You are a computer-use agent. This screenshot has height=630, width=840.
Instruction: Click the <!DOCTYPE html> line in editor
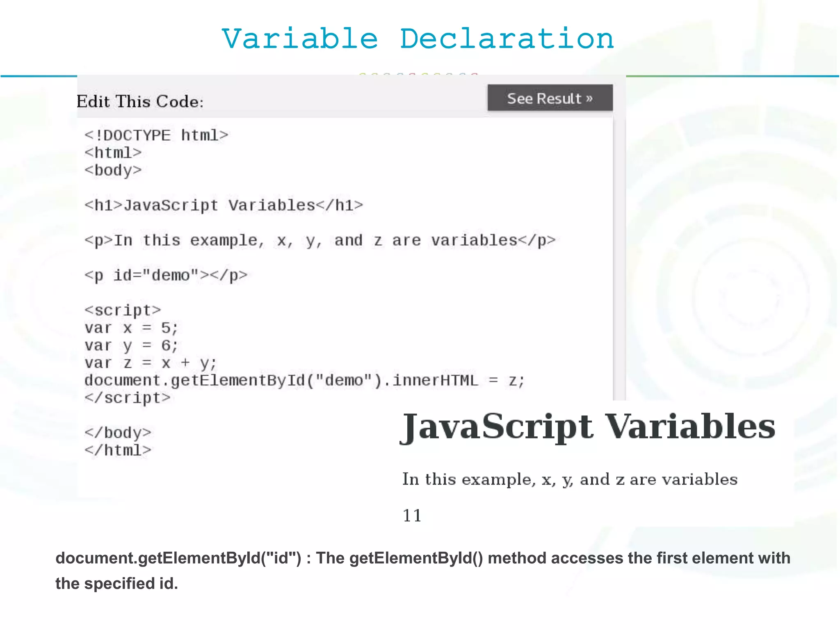click(156, 135)
